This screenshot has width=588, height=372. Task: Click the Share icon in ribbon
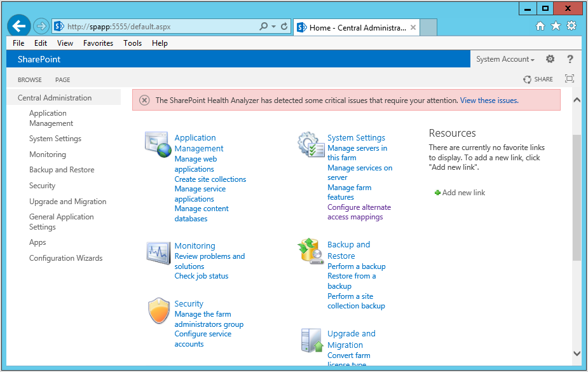(527, 79)
